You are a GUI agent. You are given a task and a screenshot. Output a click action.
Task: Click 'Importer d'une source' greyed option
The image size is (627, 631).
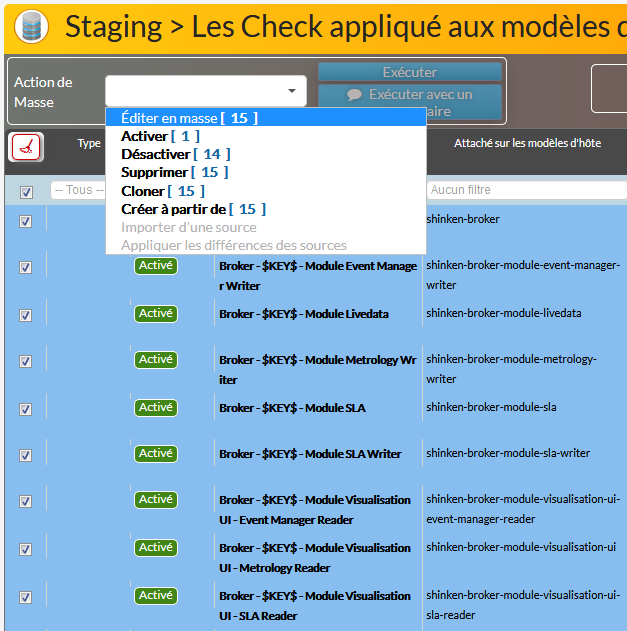pos(266,227)
